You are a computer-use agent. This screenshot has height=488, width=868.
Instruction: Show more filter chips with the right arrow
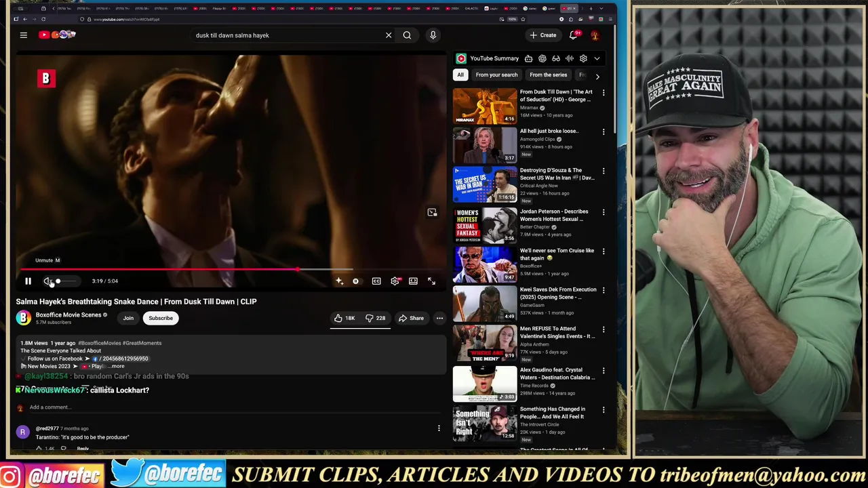pyautogui.click(x=597, y=76)
